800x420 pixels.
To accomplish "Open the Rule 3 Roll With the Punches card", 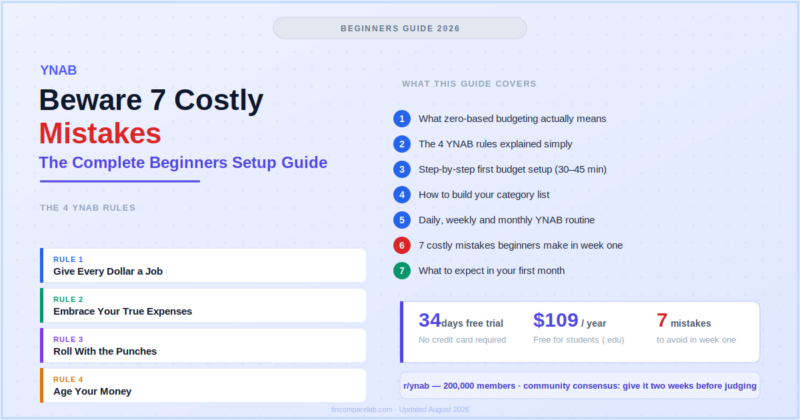I will pyautogui.click(x=203, y=345).
